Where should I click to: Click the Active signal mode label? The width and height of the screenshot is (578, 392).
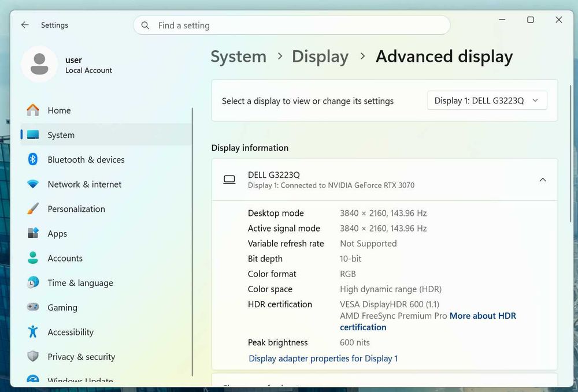[284, 229]
